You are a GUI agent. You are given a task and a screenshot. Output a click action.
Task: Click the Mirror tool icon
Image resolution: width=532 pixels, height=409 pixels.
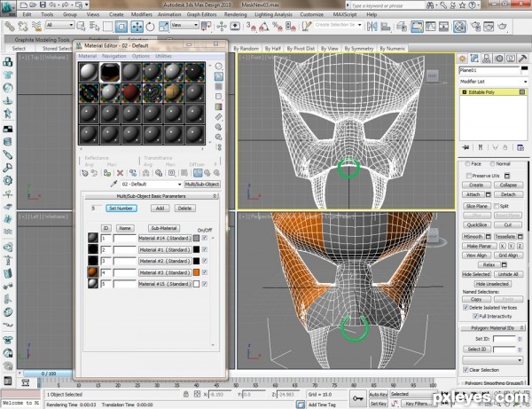372,26
